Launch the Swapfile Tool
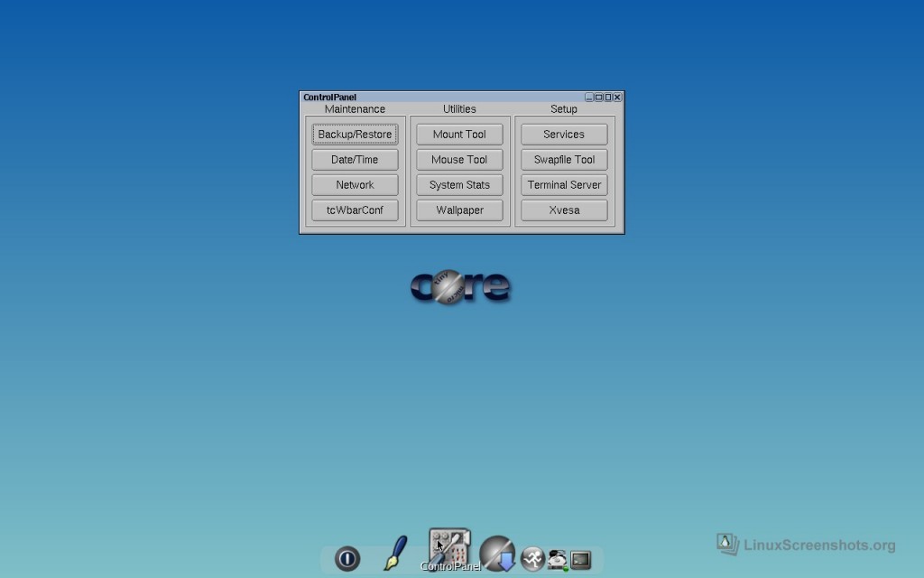Image resolution: width=924 pixels, height=578 pixels. click(x=564, y=159)
